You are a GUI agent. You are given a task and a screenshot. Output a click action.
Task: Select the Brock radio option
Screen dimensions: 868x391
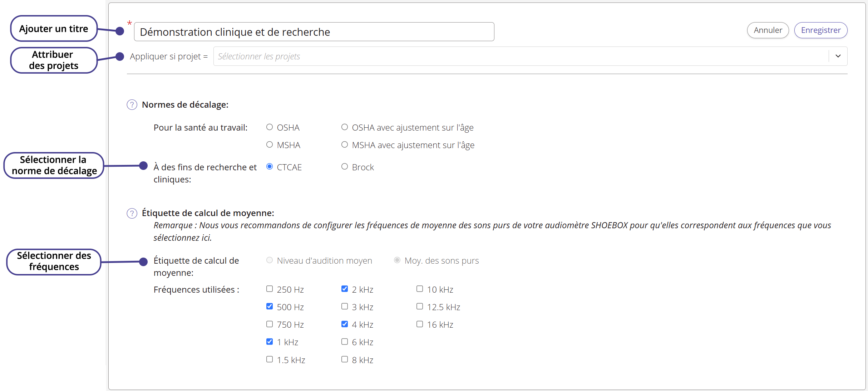pyautogui.click(x=345, y=166)
